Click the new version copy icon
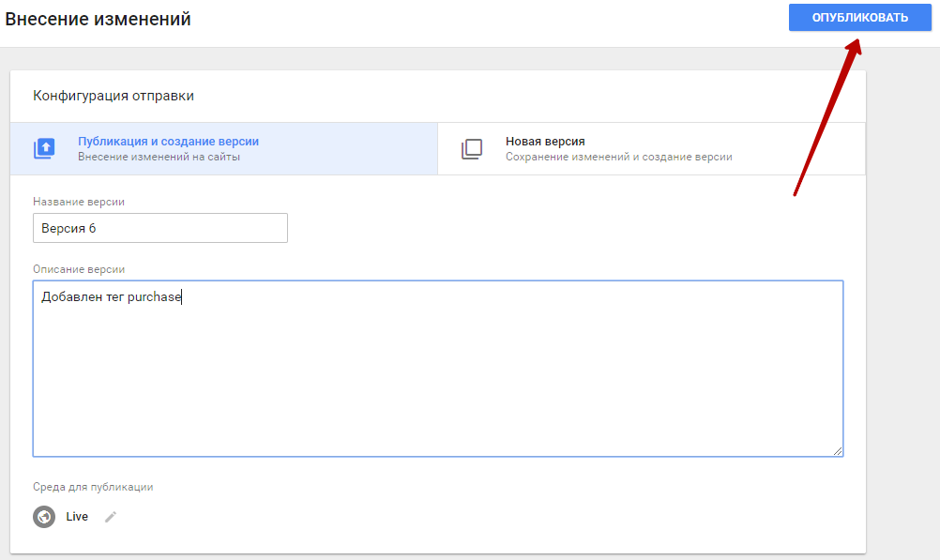The width and height of the screenshot is (940, 560). tap(472, 149)
